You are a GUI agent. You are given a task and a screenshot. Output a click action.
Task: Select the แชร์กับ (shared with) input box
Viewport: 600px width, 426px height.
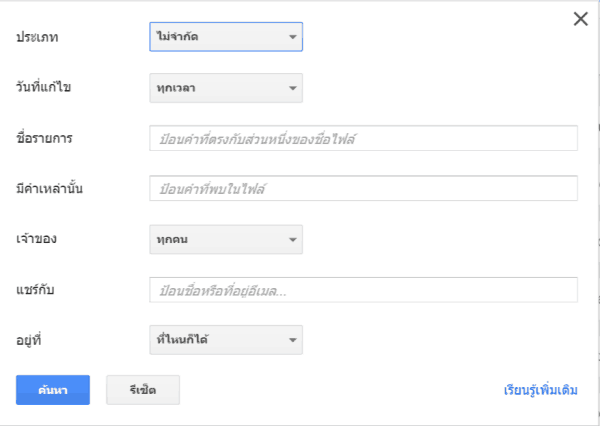[x=363, y=291]
